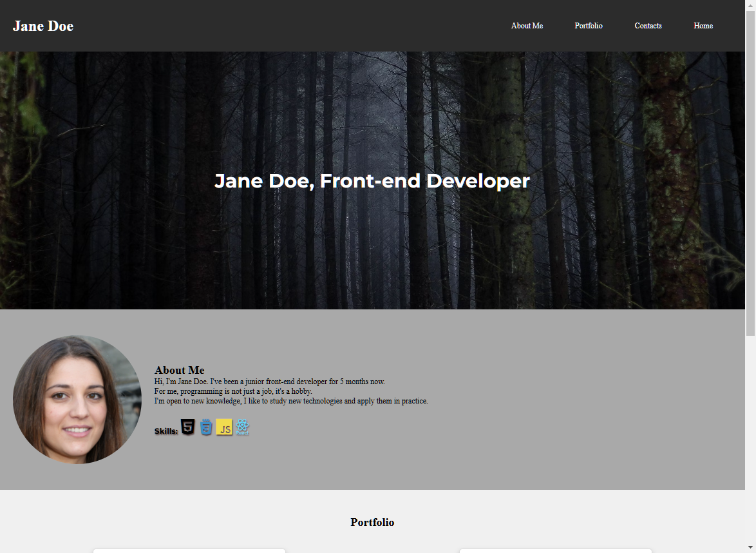Open the About Me nav link
This screenshot has width=756, height=553.
pyautogui.click(x=527, y=26)
